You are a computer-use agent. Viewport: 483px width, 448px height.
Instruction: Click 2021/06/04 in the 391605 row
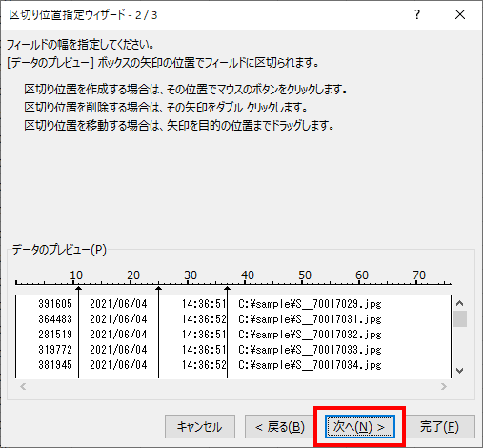118,304
